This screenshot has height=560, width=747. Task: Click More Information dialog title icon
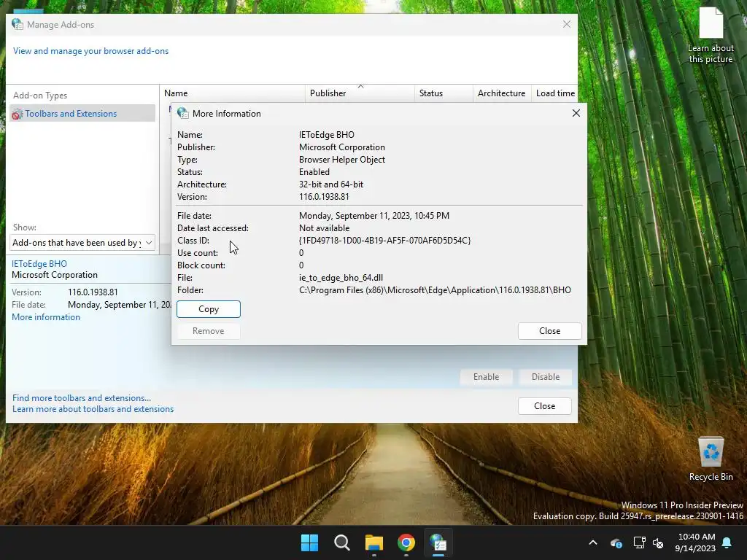pyautogui.click(x=183, y=113)
